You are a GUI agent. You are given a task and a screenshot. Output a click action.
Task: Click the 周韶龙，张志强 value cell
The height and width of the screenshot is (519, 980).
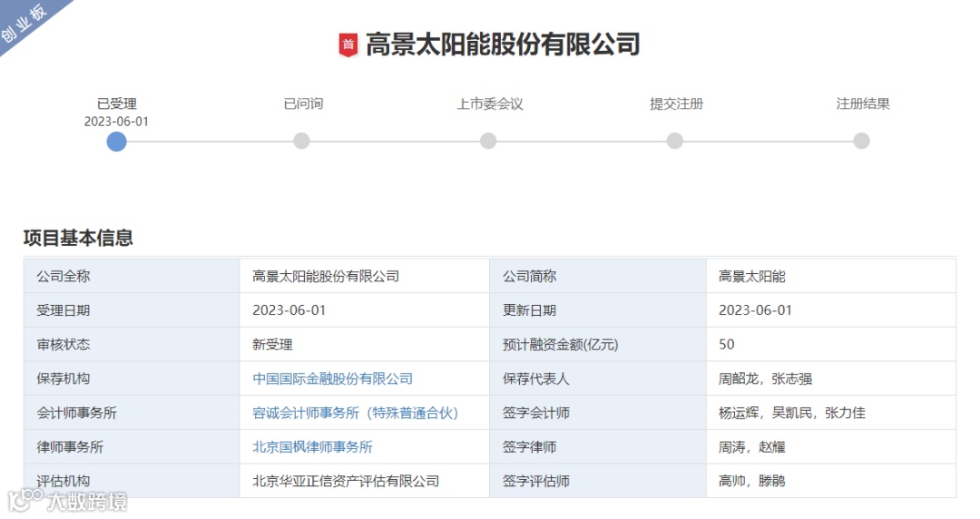click(831, 378)
